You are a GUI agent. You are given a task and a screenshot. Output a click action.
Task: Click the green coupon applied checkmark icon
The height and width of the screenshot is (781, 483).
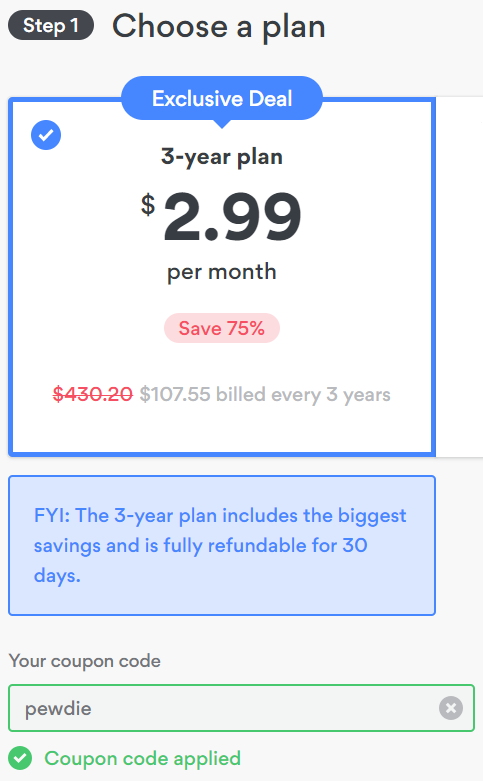(x=20, y=759)
